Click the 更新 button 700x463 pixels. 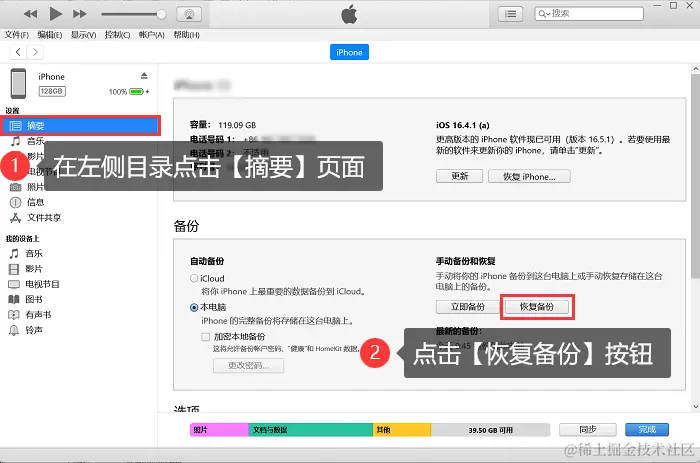click(x=459, y=176)
